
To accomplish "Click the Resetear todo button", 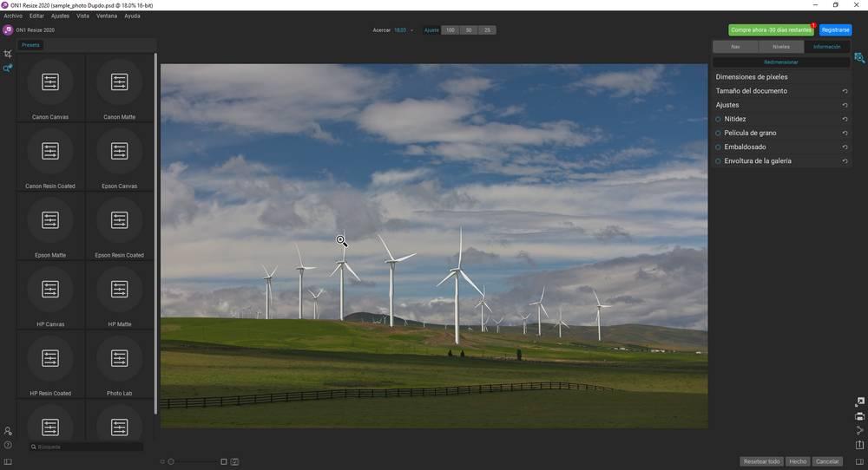I will pyautogui.click(x=762, y=461).
